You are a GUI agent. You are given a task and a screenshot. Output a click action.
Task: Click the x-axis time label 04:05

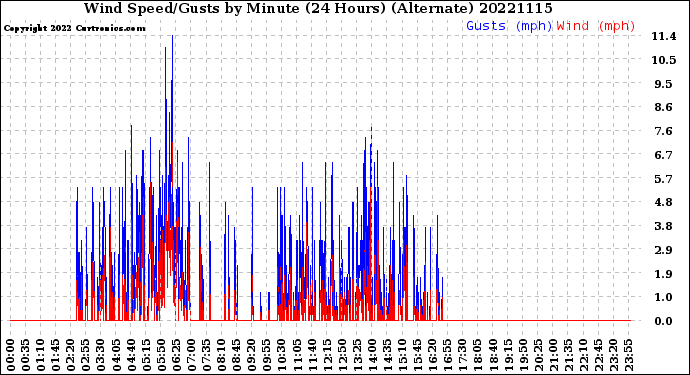coord(116,355)
